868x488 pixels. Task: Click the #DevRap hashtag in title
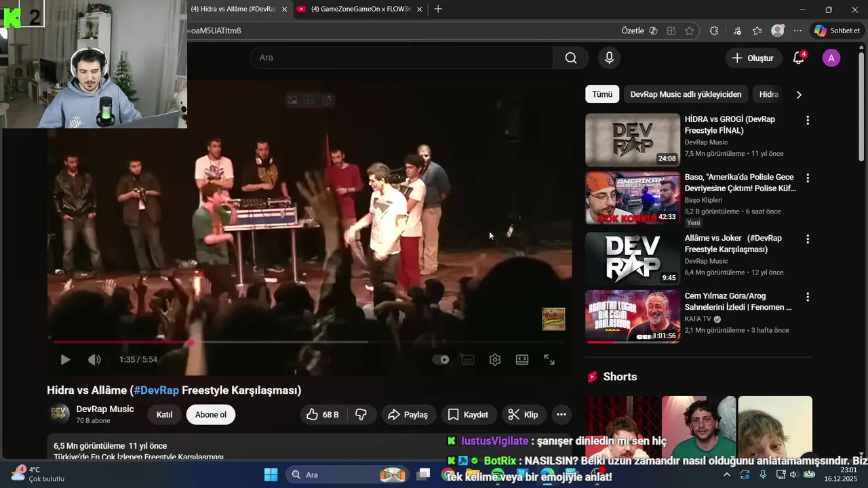click(156, 390)
